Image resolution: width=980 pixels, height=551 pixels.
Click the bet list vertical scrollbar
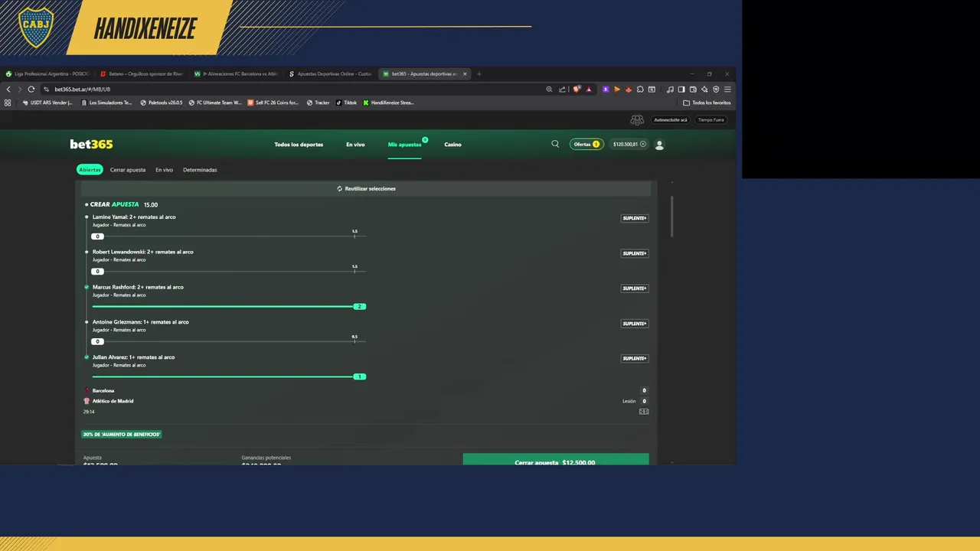tap(672, 217)
